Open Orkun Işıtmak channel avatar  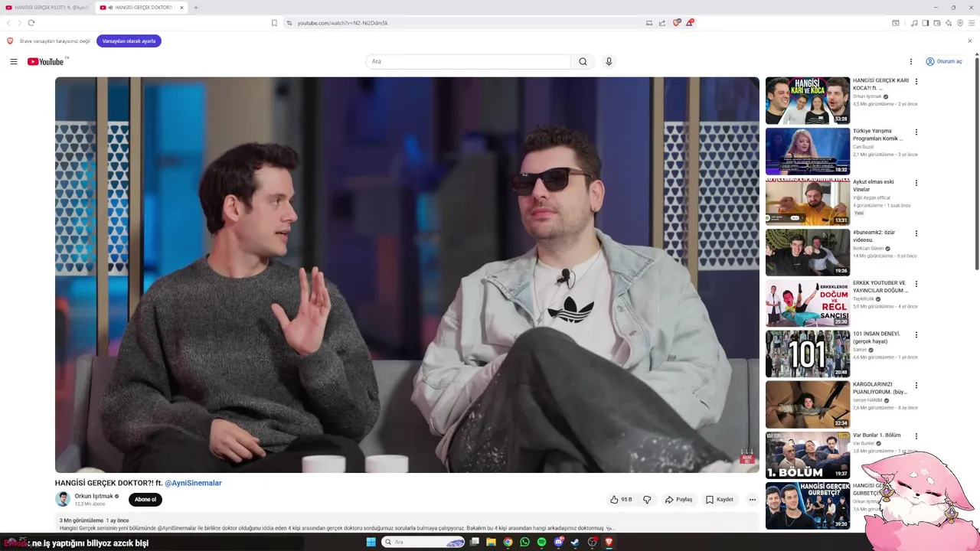click(x=63, y=499)
